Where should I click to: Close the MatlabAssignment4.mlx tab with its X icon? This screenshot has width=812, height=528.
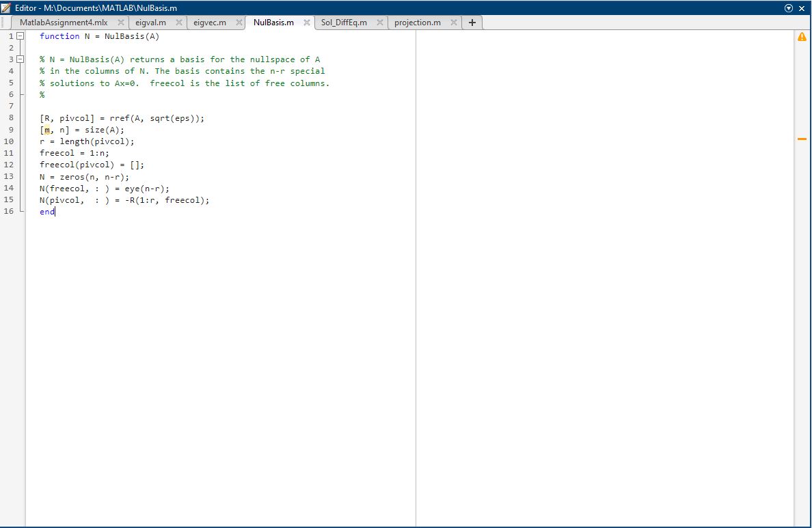point(120,22)
